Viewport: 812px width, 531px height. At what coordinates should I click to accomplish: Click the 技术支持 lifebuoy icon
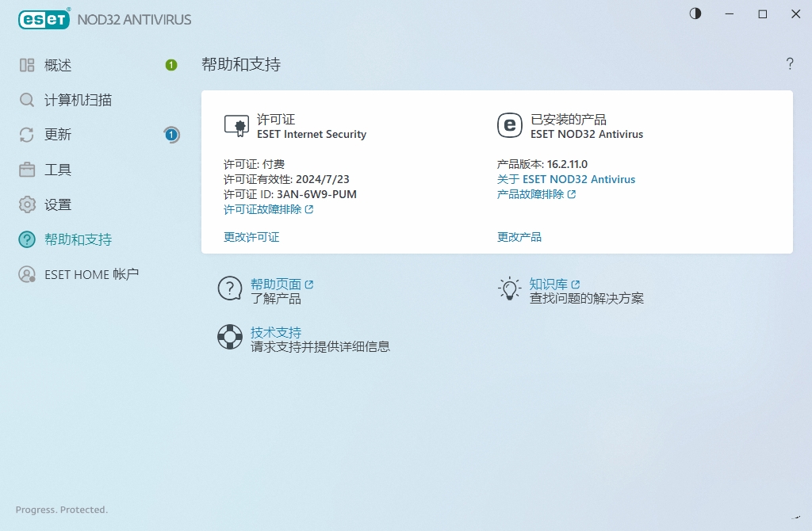(229, 337)
